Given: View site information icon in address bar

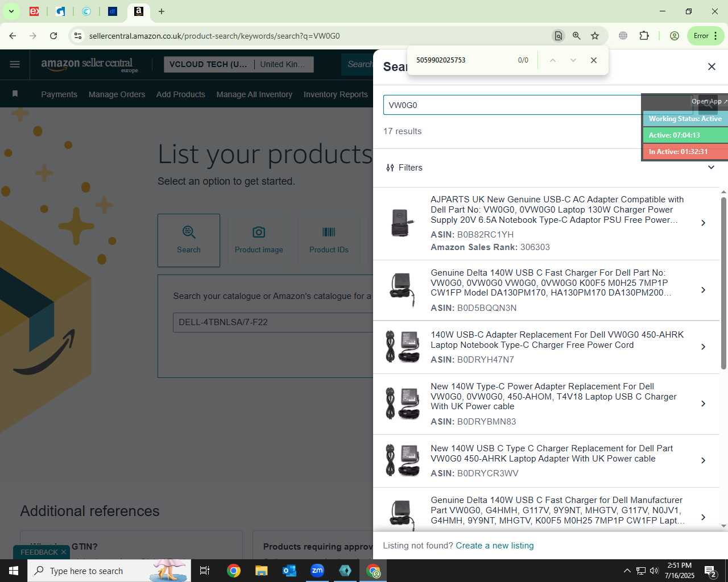Looking at the screenshot, I should [78, 36].
